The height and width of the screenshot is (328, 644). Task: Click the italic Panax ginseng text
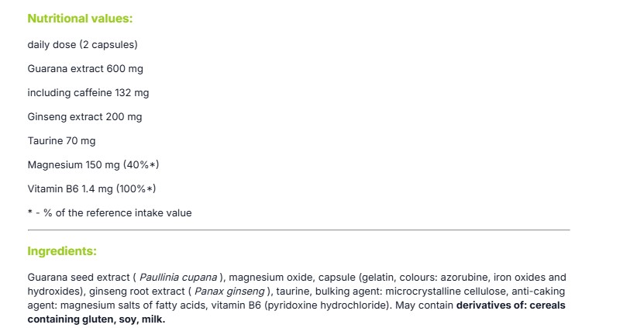(229, 292)
